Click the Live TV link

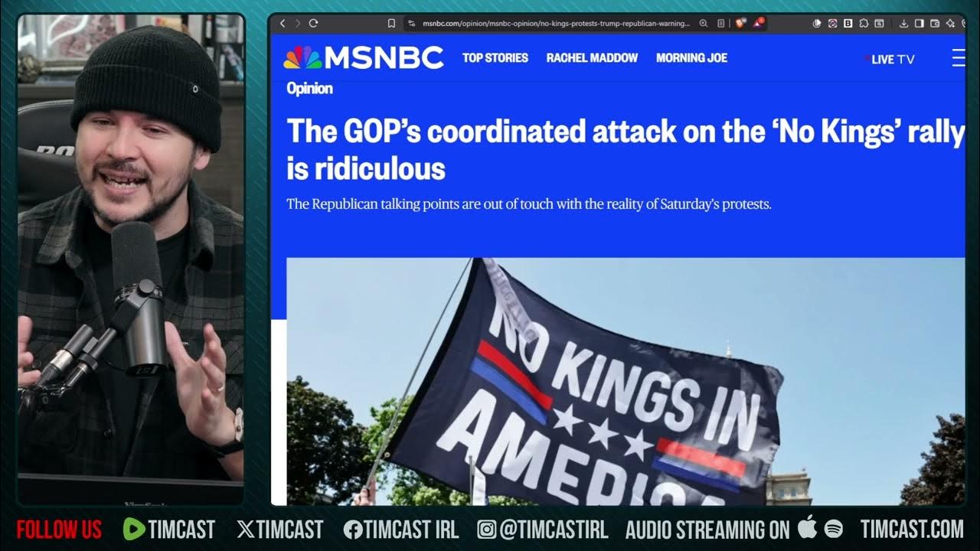tap(890, 59)
